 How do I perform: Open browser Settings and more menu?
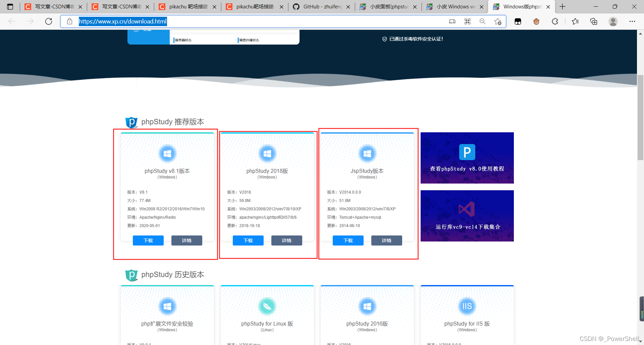click(x=632, y=21)
